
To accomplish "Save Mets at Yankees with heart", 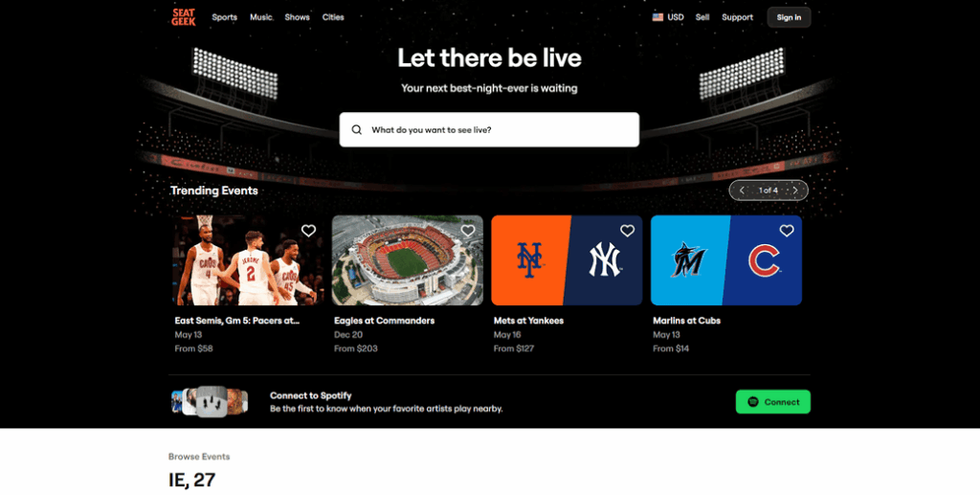I will (627, 231).
